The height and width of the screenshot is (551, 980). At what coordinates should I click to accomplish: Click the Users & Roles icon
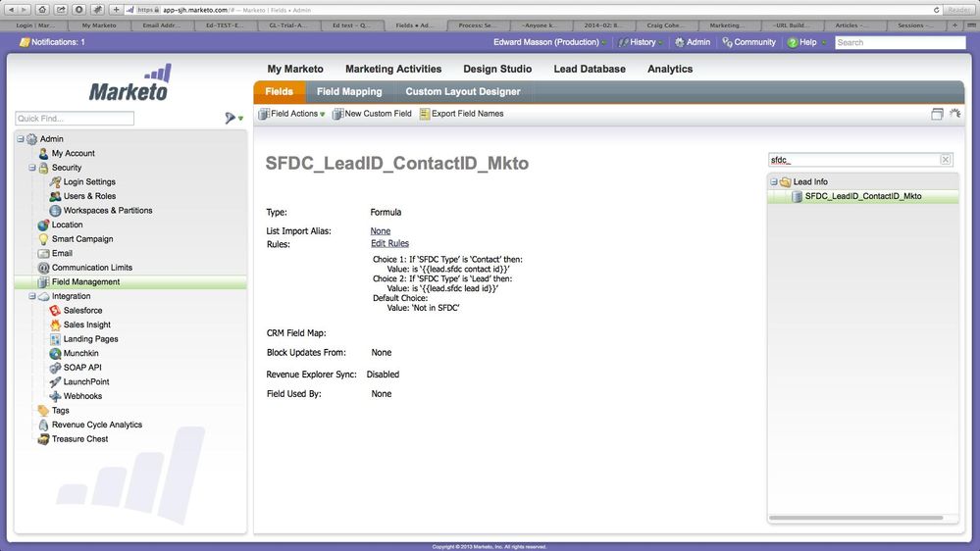pos(55,196)
